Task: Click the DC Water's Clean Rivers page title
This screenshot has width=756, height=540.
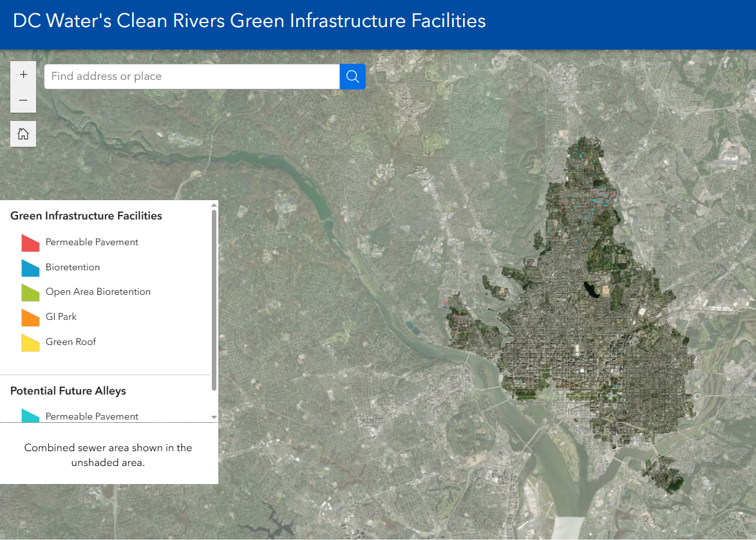Action: coord(249,21)
